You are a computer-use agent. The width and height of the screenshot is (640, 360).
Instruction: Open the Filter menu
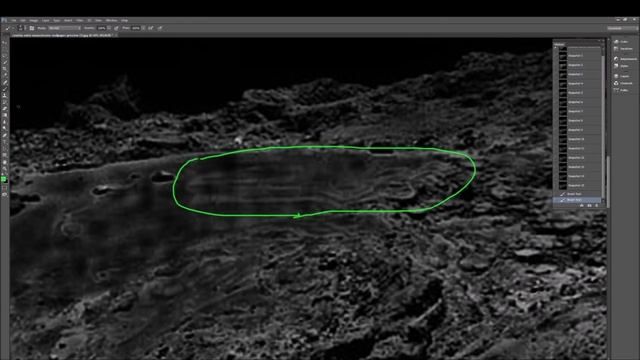tap(80, 20)
